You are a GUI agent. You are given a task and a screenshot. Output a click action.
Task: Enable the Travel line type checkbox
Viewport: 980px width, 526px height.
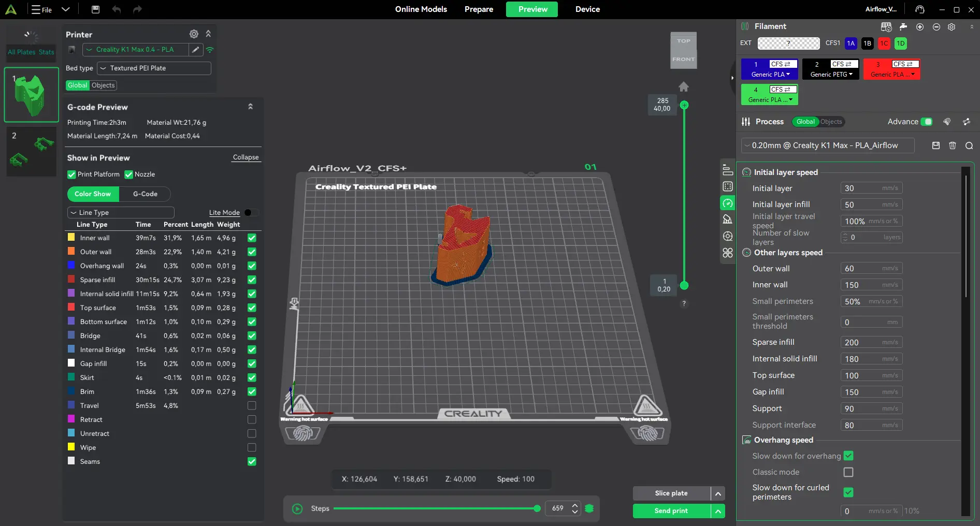[252, 405]
